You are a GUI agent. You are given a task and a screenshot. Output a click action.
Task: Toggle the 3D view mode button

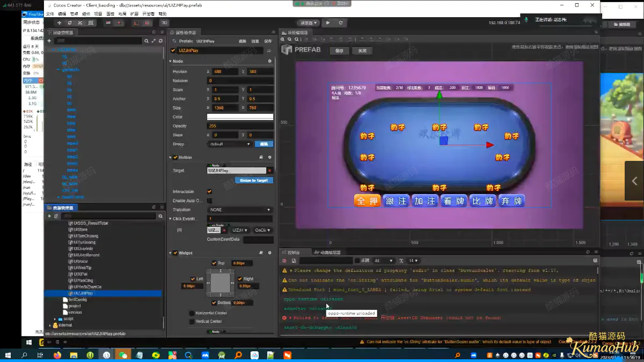tap(164, 23)
